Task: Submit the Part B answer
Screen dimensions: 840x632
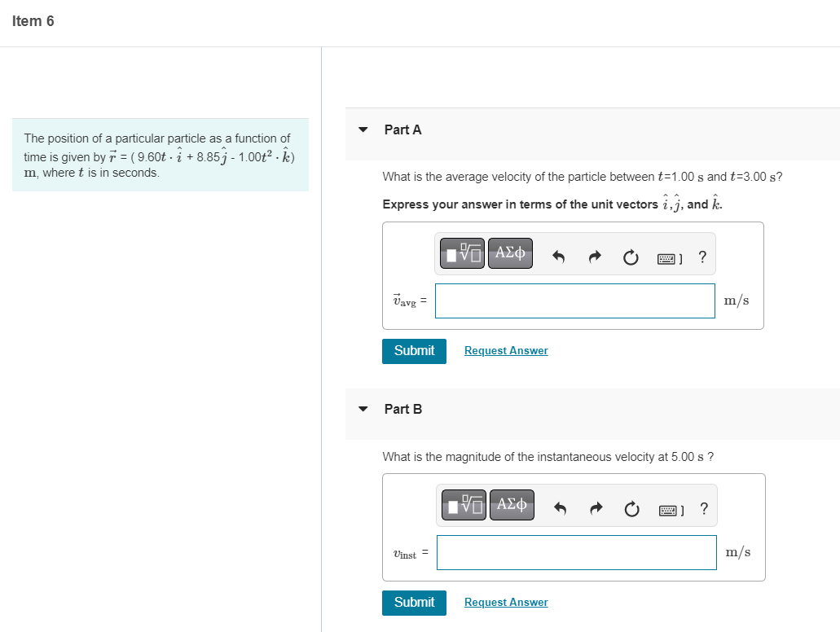Action: pyautogui.click(x=414, y=603)
